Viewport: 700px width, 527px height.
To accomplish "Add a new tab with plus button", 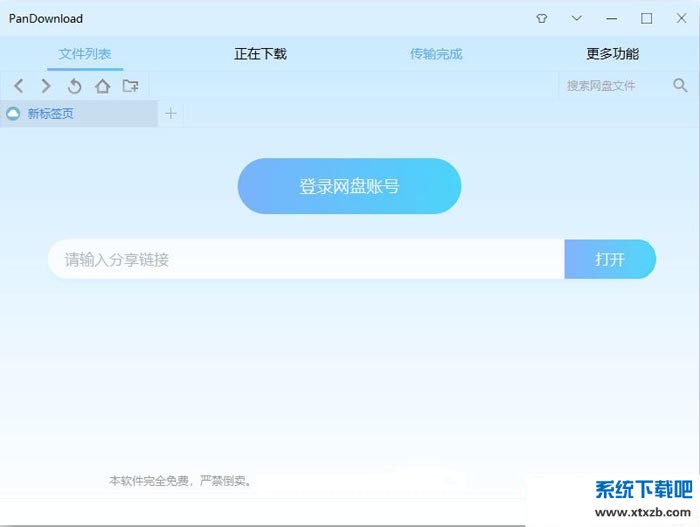I will tap(171, 114).
